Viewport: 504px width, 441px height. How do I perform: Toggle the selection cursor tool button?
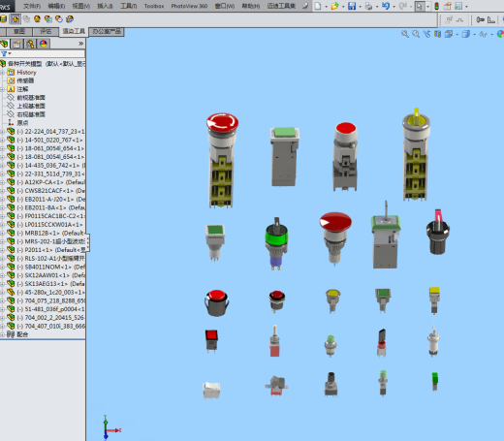[x=419, y=6]
